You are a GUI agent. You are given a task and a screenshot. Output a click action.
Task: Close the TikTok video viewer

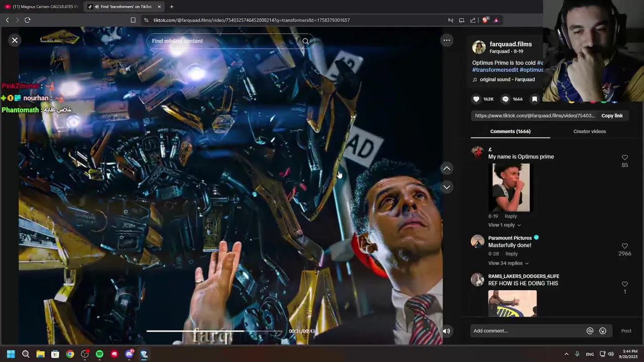coord(15,40)
